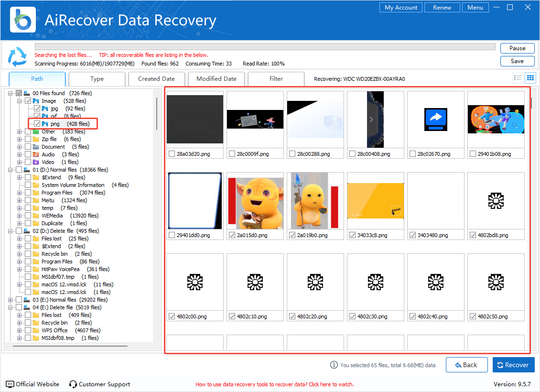
Task: Switch to list view icon
Action: coord(518,78)
